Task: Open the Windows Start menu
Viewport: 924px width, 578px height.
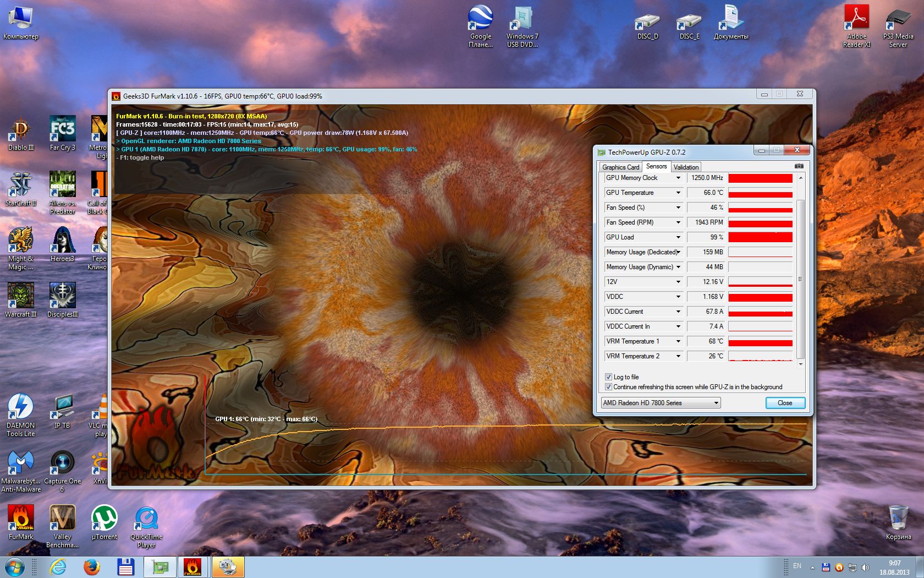Action: [14, 567]
